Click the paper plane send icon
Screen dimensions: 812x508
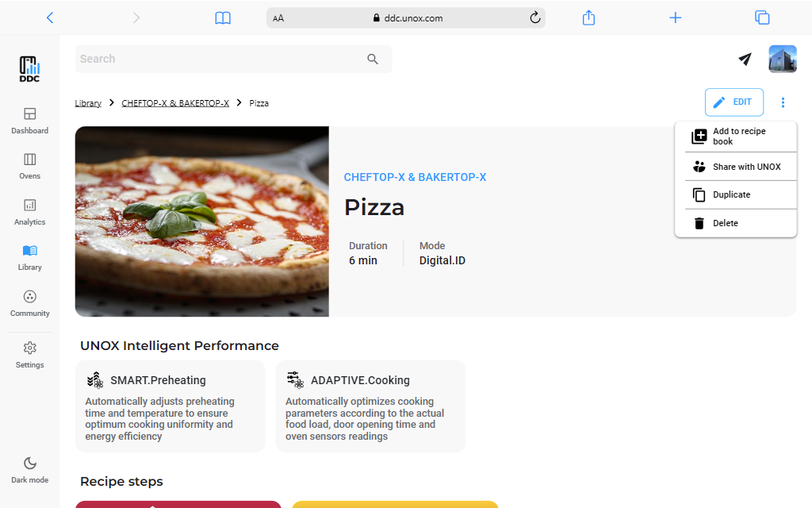pyautogui.click(x=745, y=59)
